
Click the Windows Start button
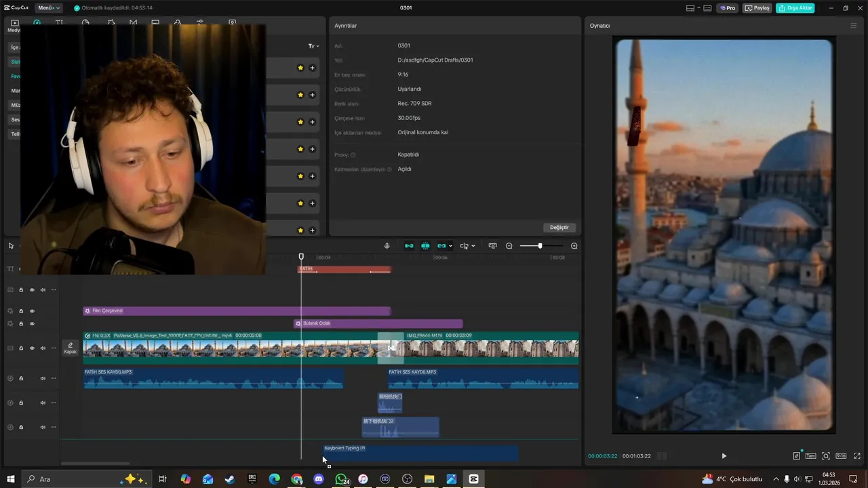[10, 479]
